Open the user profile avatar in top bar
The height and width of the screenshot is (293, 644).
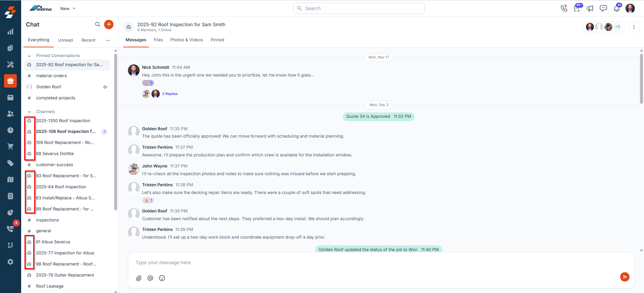pyautogui.click(x=630, y=8)
